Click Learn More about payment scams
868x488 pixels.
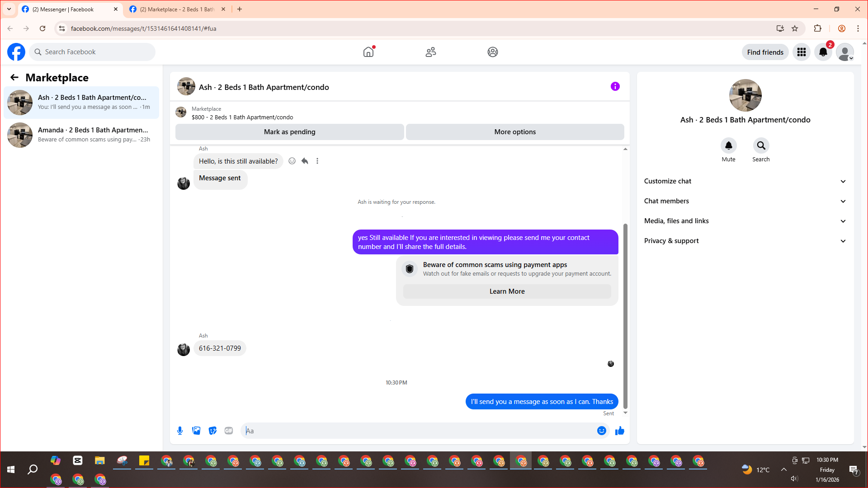click(507, 291)
